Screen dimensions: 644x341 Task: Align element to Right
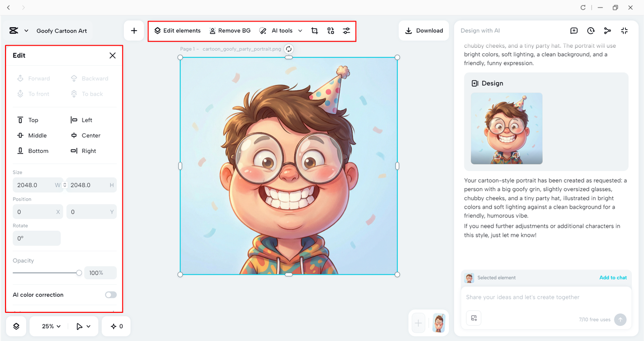(x=83, y=151)
